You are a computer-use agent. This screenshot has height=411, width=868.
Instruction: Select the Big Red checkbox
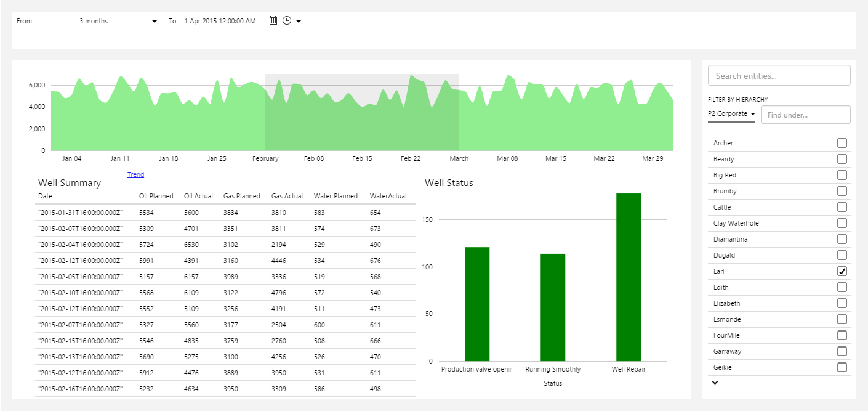(x=842, y=175)
